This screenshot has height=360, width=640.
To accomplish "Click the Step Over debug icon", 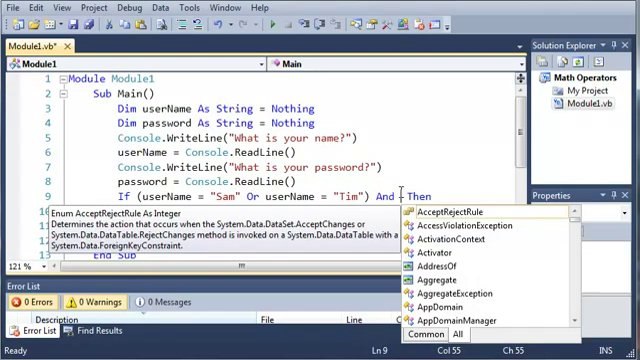I will point(320,24).
